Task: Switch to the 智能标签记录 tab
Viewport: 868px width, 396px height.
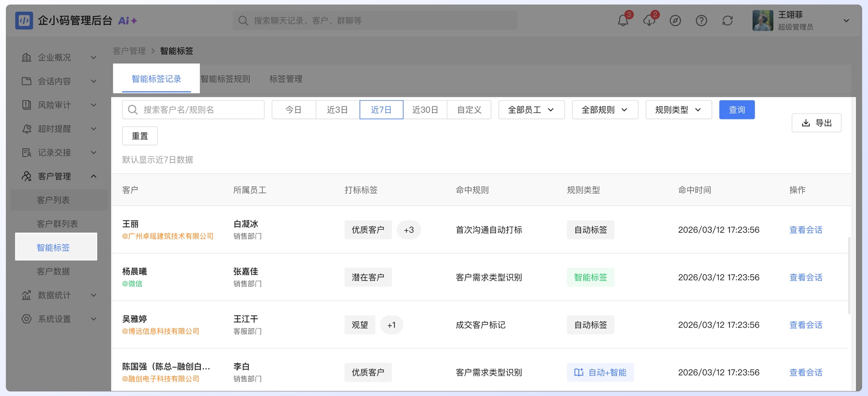Action: [156, 79]
